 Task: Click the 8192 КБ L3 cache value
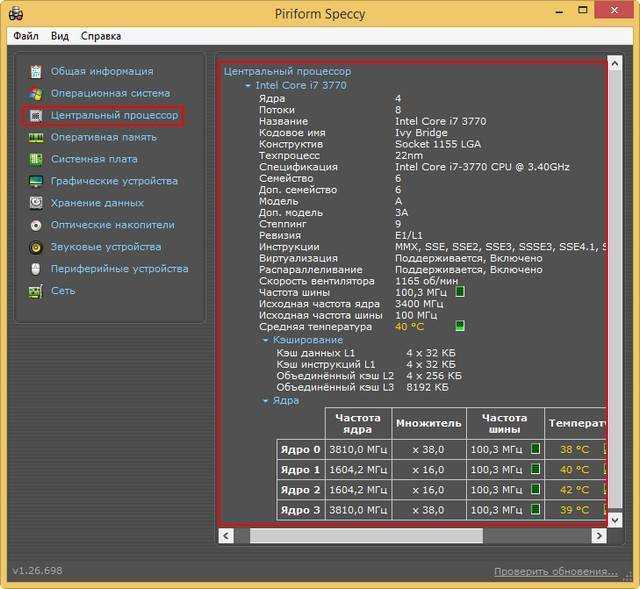click(427, 387)
